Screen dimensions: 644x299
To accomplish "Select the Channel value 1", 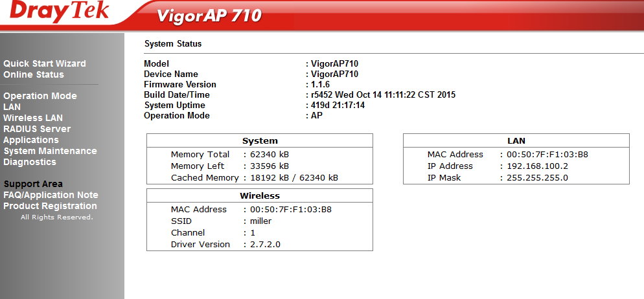I will tap(253, 233).
